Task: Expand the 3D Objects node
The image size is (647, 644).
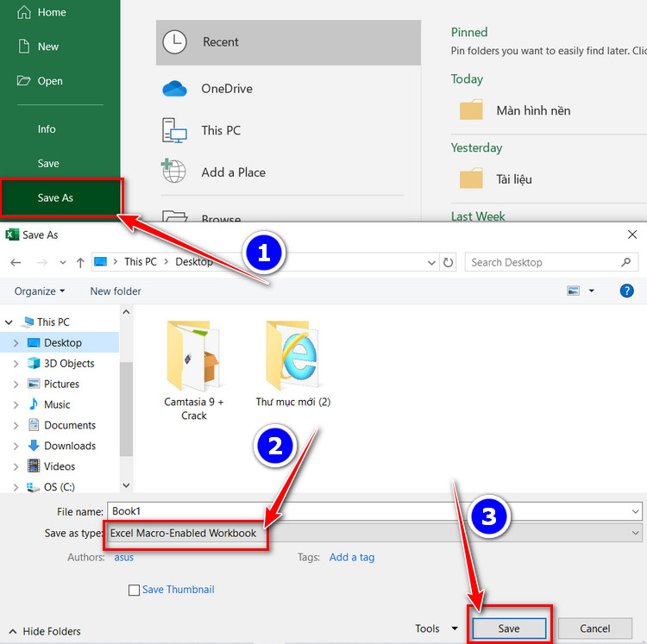Action: (16, 364)
